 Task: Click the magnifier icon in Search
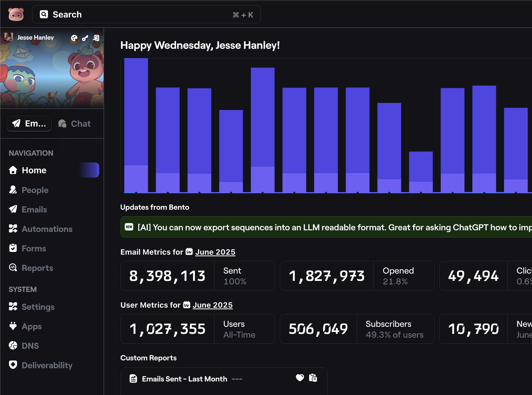tap(44, 14)
